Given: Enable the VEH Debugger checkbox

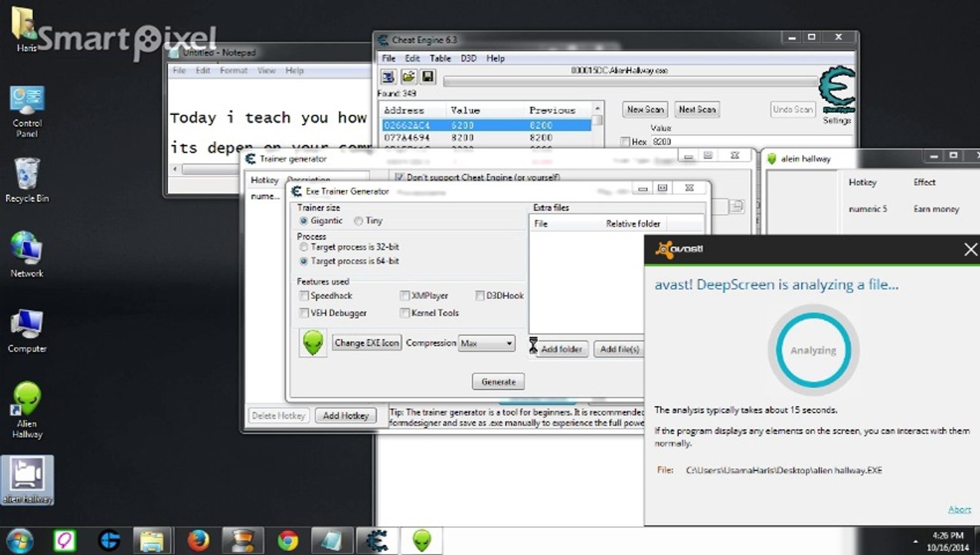Looking at the screenshot, I should coord(304,313).
